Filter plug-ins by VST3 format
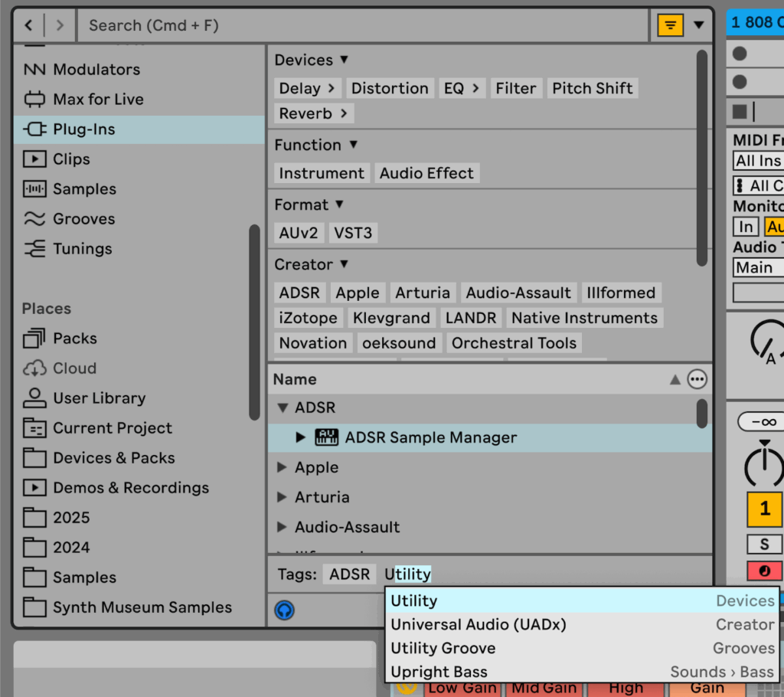 click(x=353, y=233)
